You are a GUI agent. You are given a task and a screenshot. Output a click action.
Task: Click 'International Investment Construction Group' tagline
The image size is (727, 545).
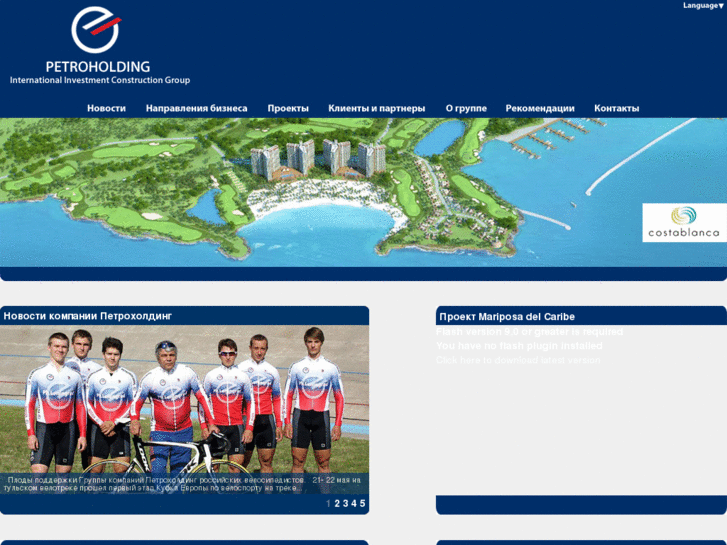100,80
